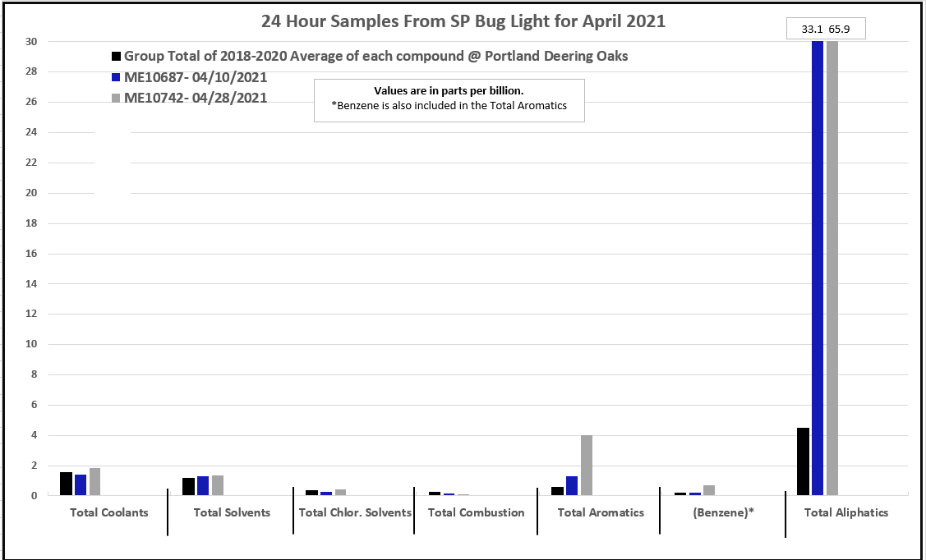The width and height of the screenshot is (926, 560).
Task: Click the black legend swatch for Group Total
Action: coord(117,57)
